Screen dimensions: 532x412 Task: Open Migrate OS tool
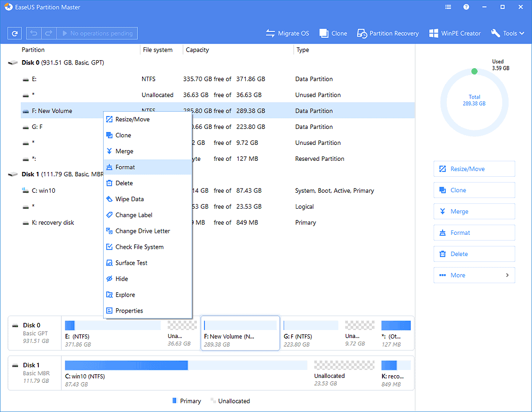[287, 34]
